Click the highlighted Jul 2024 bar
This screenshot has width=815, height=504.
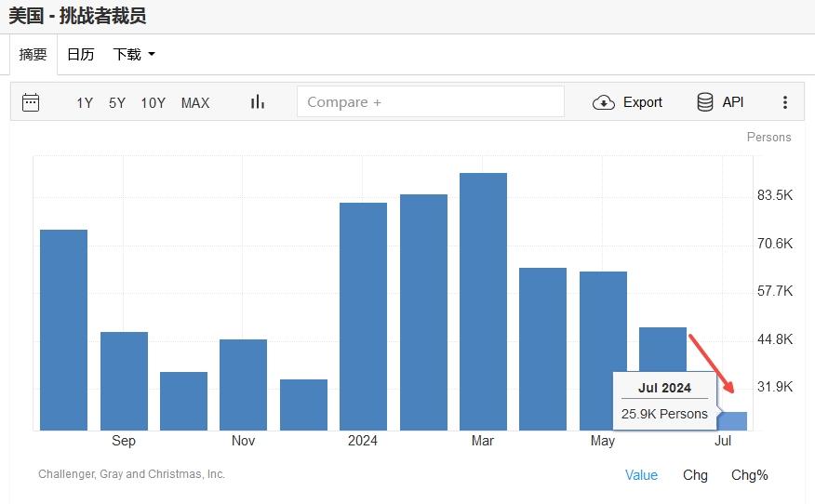click(x=733, y=421)
